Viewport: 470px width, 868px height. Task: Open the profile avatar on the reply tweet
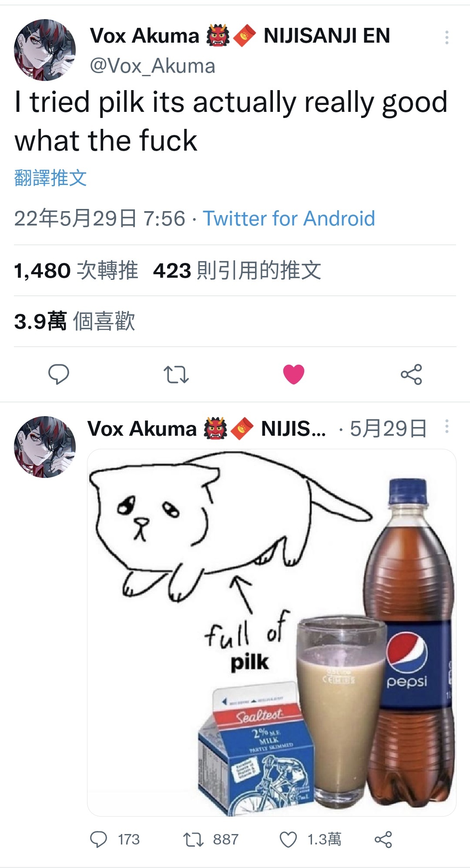45,447
